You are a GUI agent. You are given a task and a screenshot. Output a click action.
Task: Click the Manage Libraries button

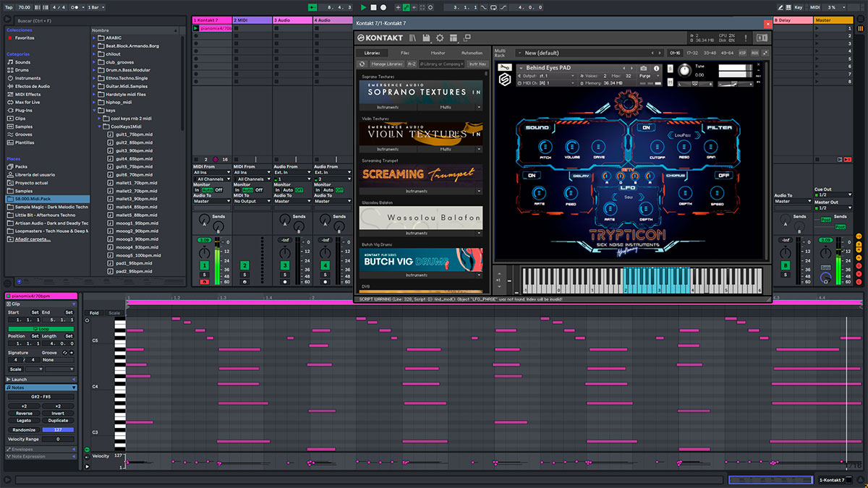[386, 64]
